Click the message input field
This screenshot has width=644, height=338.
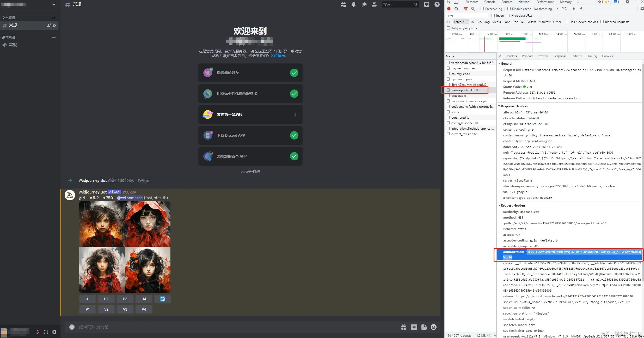pos(235,327)
